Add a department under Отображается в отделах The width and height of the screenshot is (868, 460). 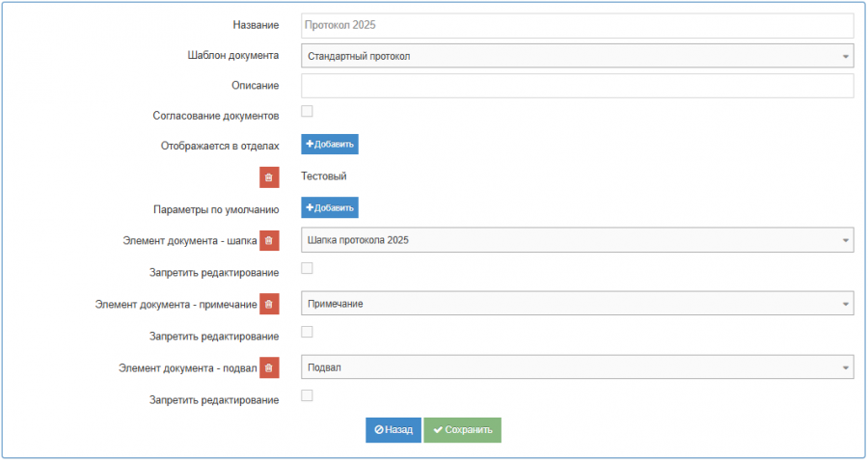330,145
